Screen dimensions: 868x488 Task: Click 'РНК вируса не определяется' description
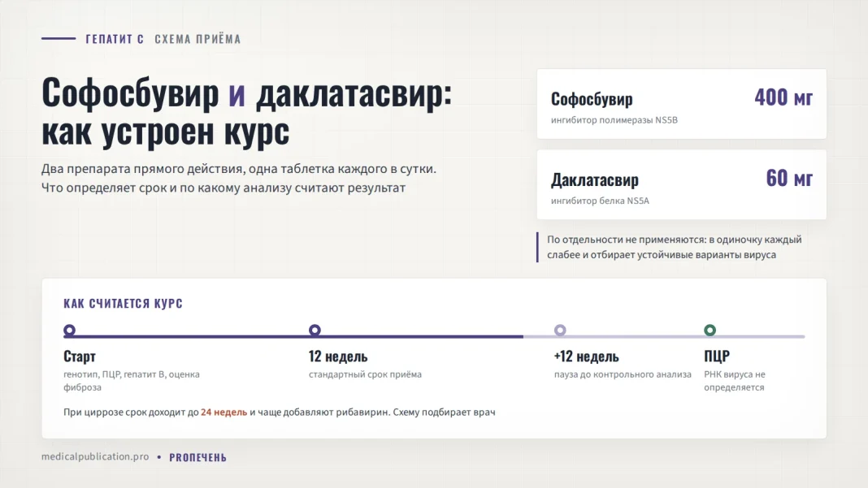click(x=735, y=381)
